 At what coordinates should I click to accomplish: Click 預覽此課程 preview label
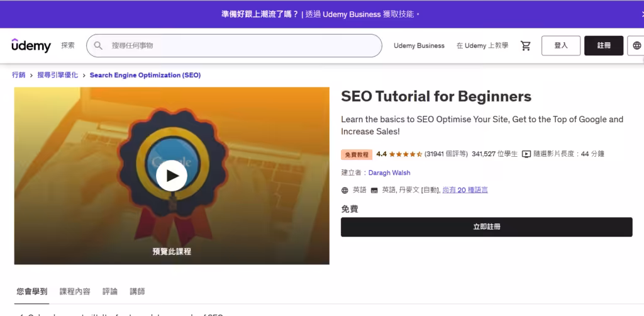(x=172, y=252)
